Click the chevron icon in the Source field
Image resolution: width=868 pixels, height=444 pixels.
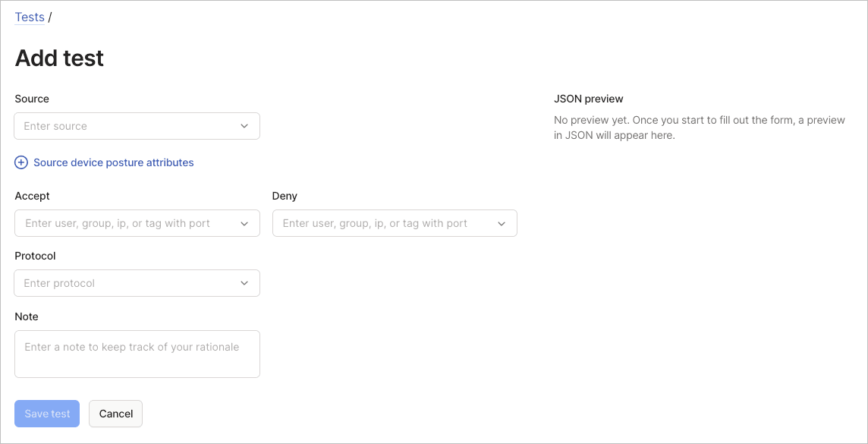(x=244, y=125)
